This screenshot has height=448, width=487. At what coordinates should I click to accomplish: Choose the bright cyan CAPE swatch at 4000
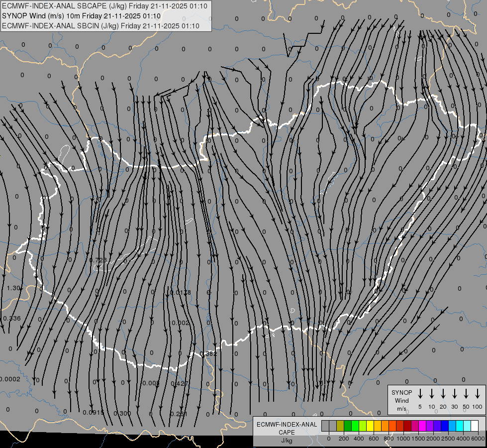point(459,426)
